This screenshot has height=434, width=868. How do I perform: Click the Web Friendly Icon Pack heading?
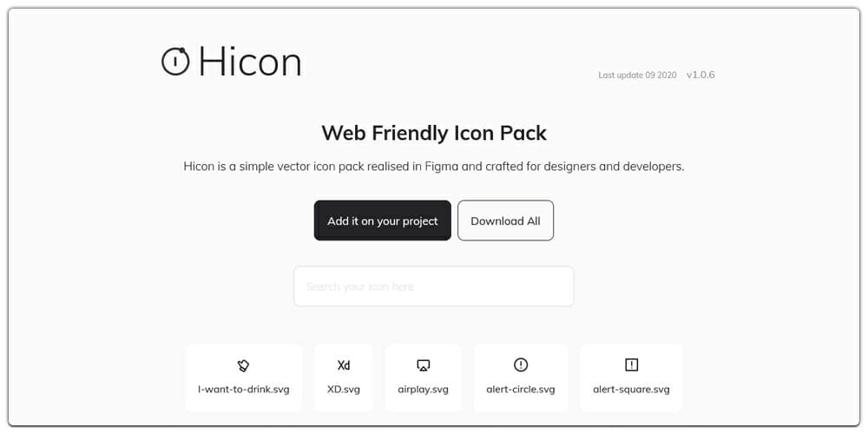click(434, 133)
